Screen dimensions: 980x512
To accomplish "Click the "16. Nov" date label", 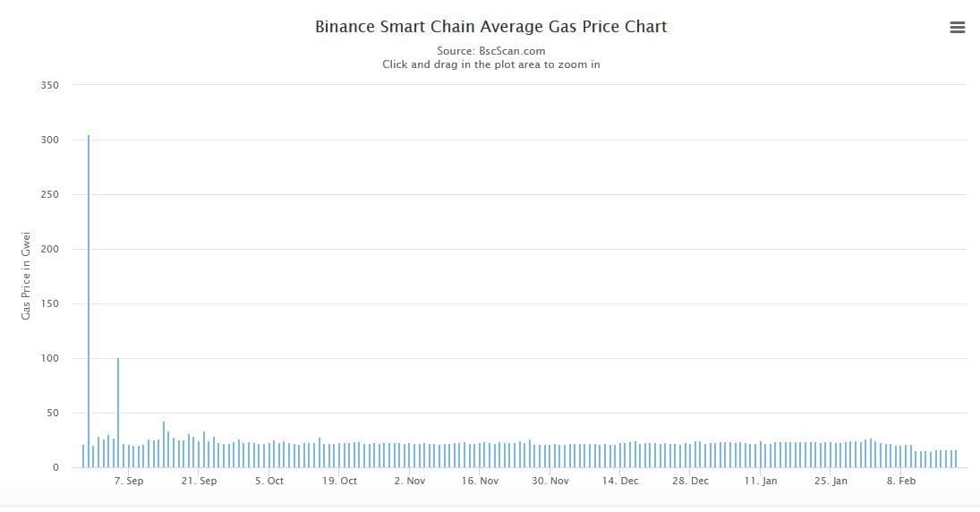I will click(480, 481).
